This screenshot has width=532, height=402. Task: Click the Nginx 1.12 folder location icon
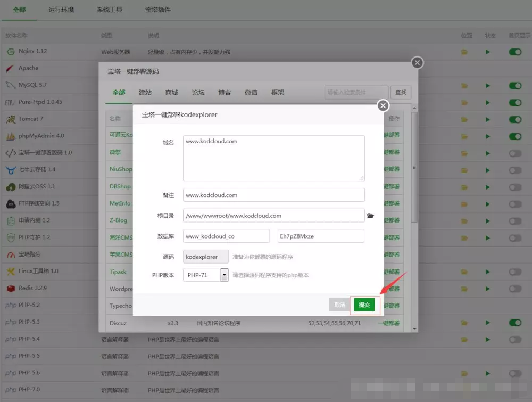[464, 52]
